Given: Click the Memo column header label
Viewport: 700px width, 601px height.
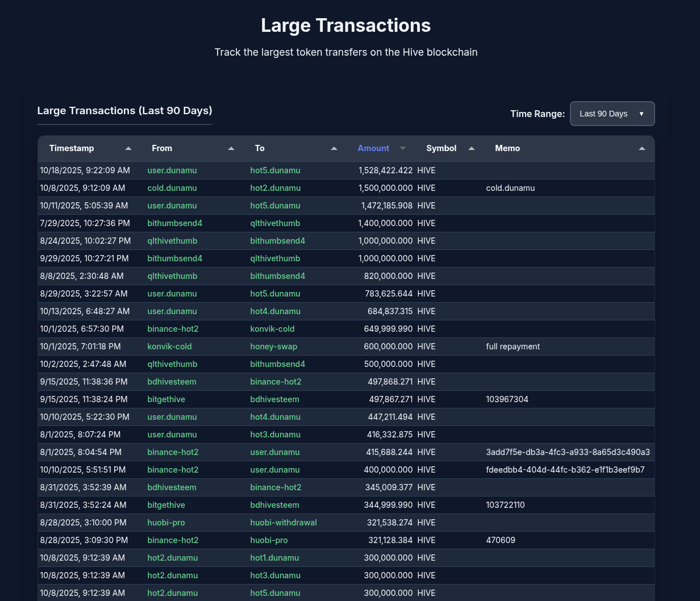Looking at the screenshot, I should [507, 148].
